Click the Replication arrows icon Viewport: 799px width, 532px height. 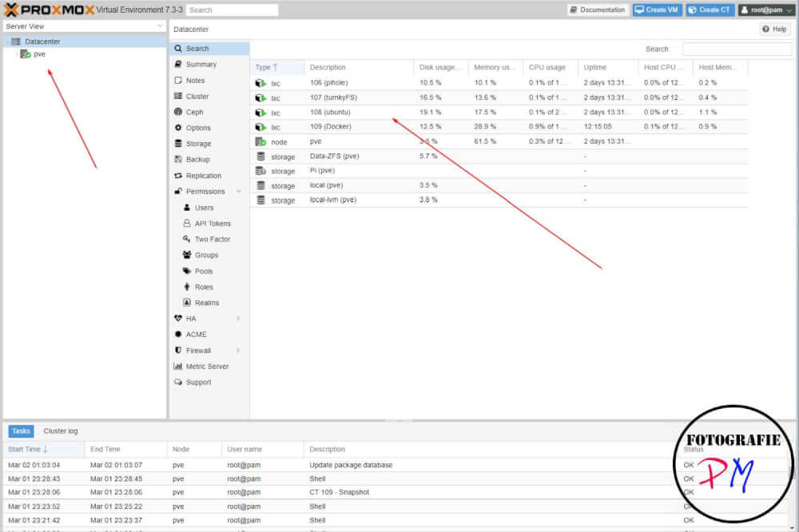(x=178, y=176)
